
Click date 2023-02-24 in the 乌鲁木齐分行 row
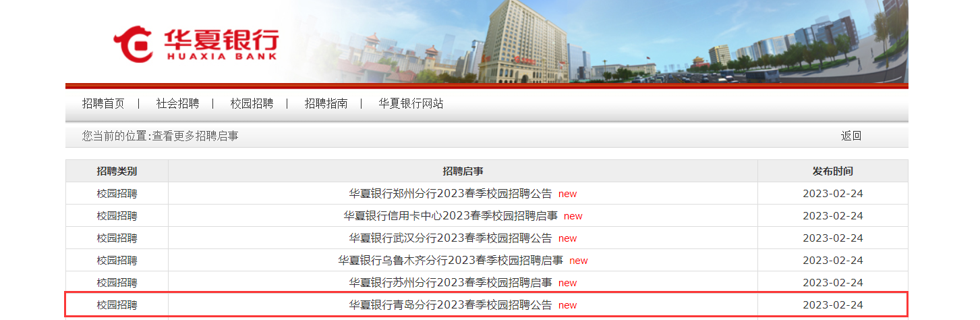tap(833, 261)
